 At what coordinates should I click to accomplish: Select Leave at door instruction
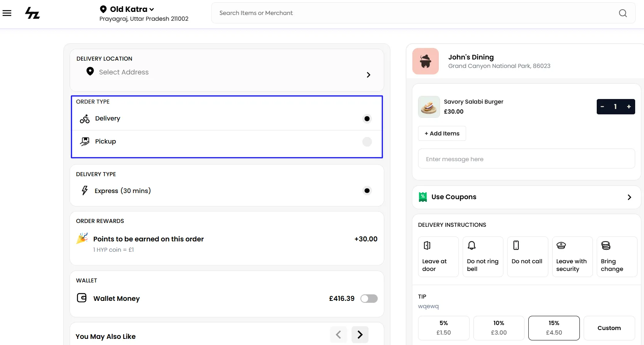point(438,257)
